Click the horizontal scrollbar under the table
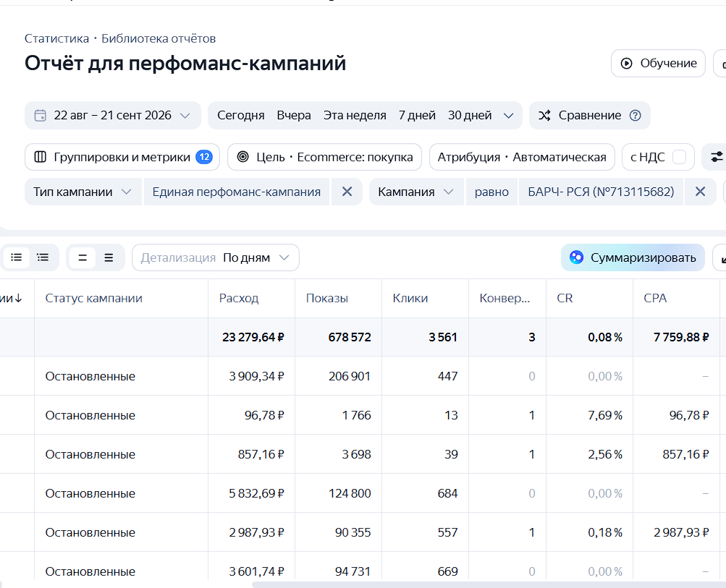The width and height of the screenshot is (726, 588). [x=489, y=585]
